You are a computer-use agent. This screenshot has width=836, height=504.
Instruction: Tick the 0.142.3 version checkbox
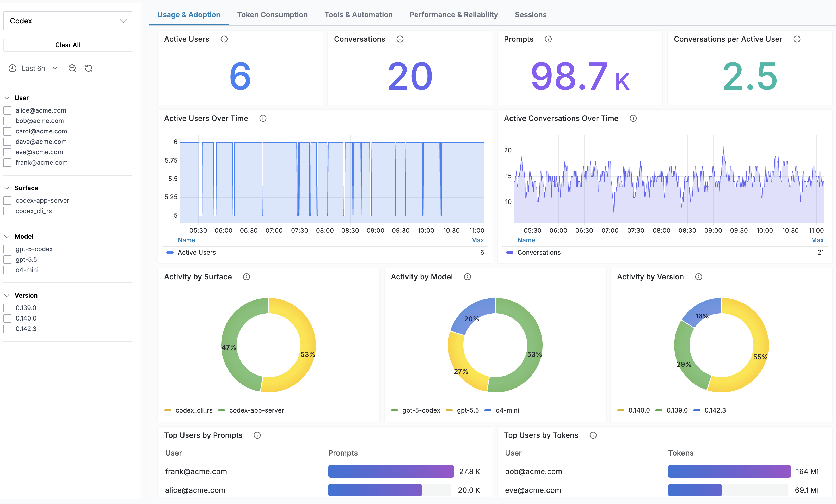(8, 329)
